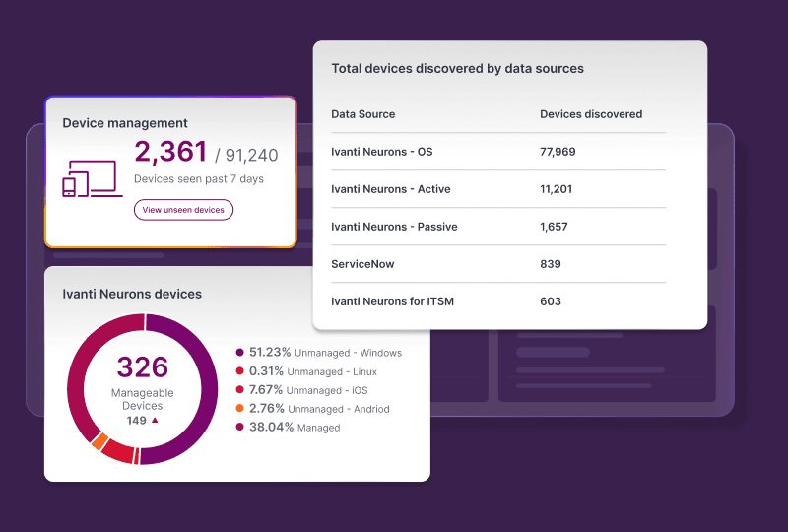Click the Ivanti Neurons devices card title
Viewport: 788px width, 532px height.
132,294
